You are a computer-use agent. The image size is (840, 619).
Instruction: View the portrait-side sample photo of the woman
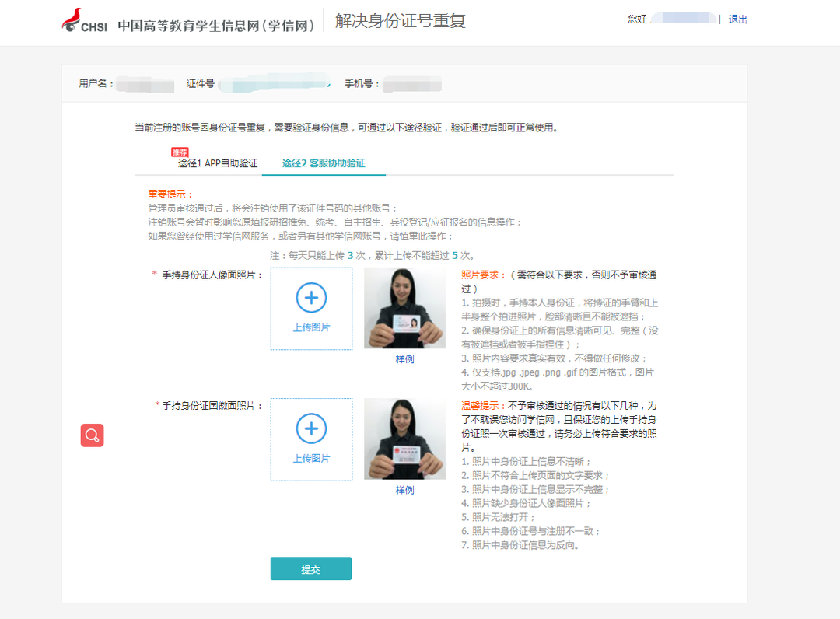coord(404,309)
